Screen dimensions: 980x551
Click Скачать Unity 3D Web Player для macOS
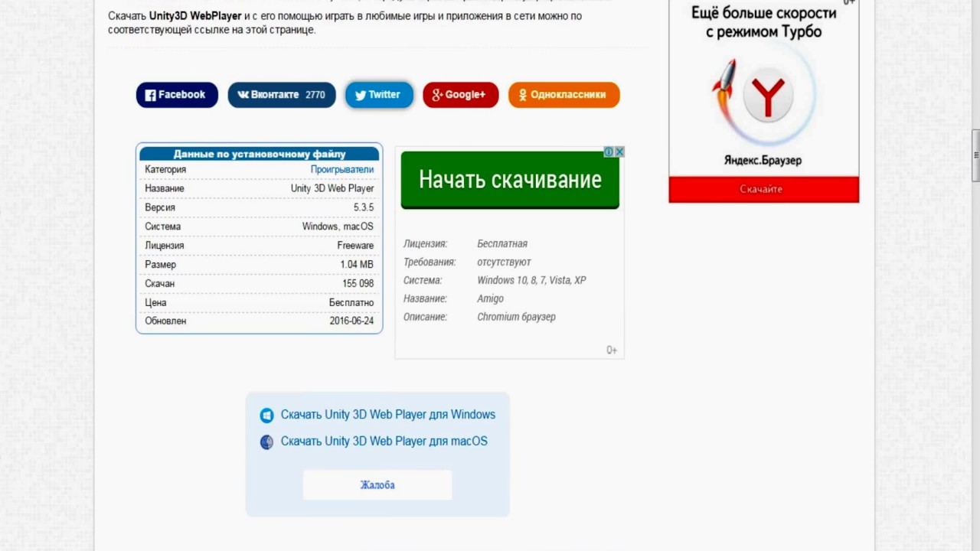point(384,442)
